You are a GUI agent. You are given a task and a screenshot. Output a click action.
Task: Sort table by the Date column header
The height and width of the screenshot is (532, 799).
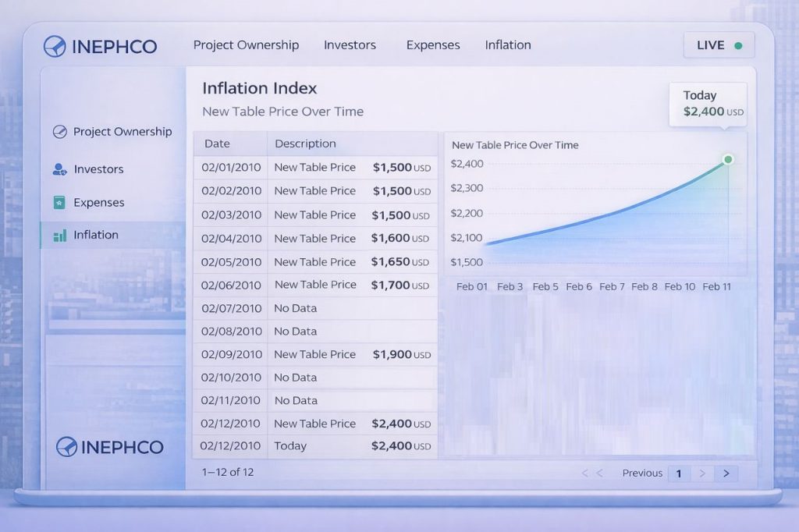217,144
